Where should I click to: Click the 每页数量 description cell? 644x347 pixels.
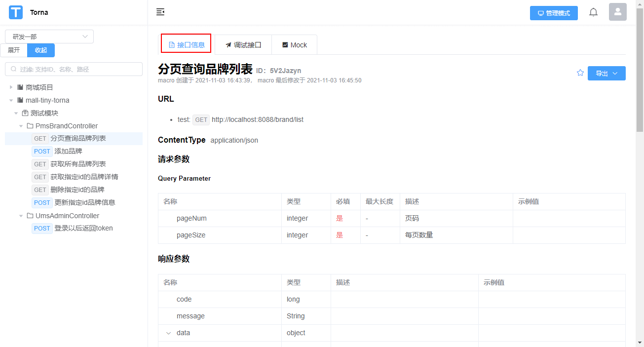click(x=456, y=235)
